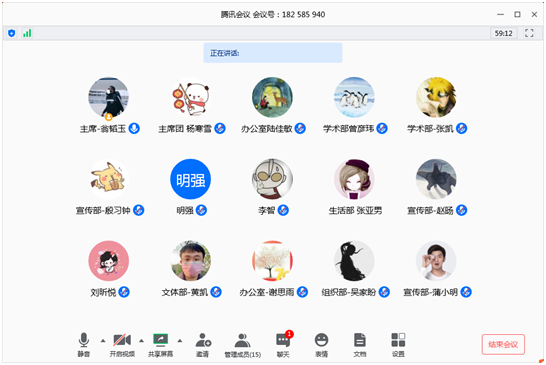This screenshot has width=546, height=365.
Task: Toggle the 静音 microphone mute button
Action: coord(84,345)
